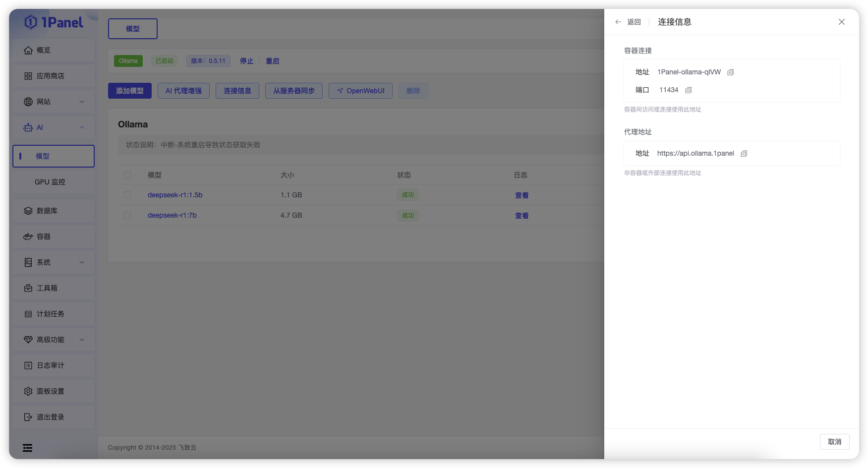The width and height of the screenshot is (868, 468).
Task: Open the App Store grid icon
Action: point(28,76)
